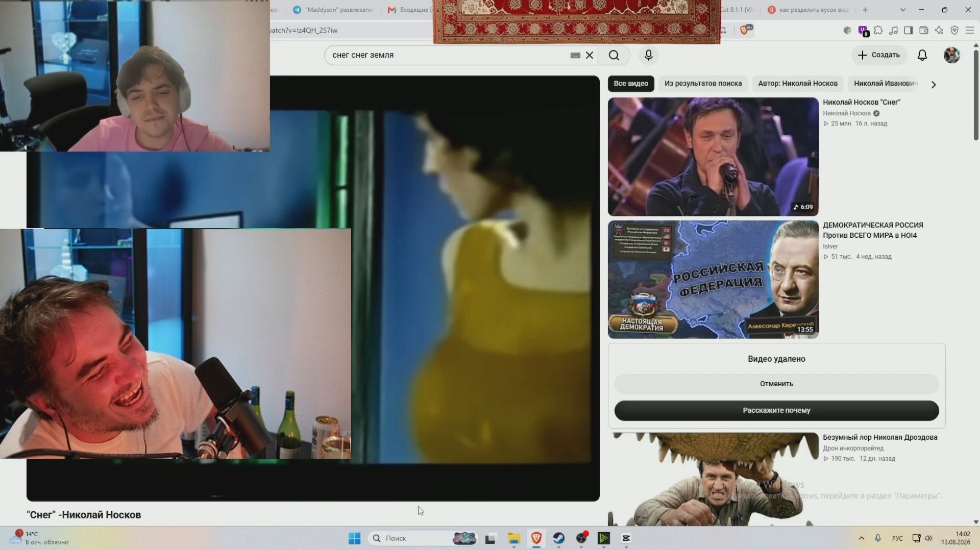Viewport: 980px width, 550px height.
Task: Open 'Безумный лор Николая Дроздова' video title
Action: [x=880, y=437]
